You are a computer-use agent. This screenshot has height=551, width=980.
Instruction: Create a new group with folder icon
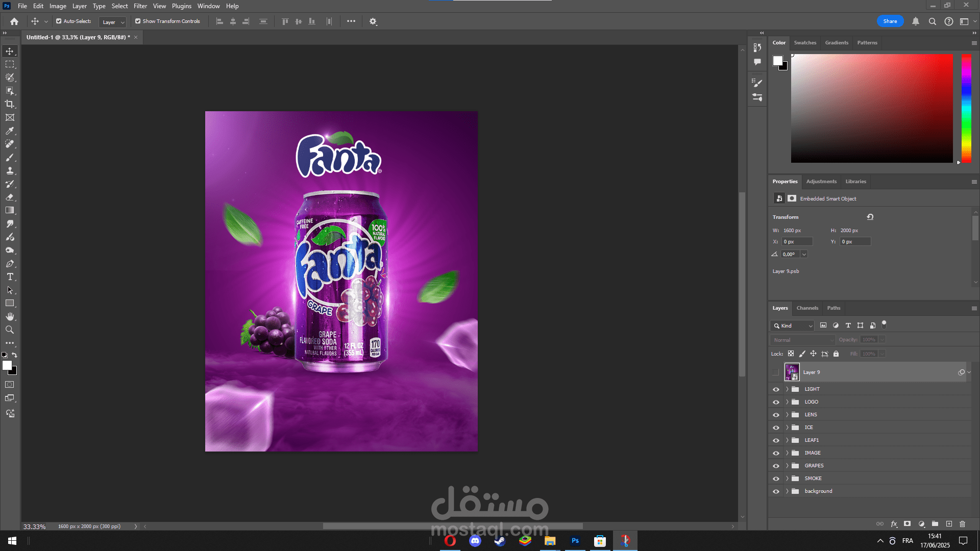tap(935, 524)
